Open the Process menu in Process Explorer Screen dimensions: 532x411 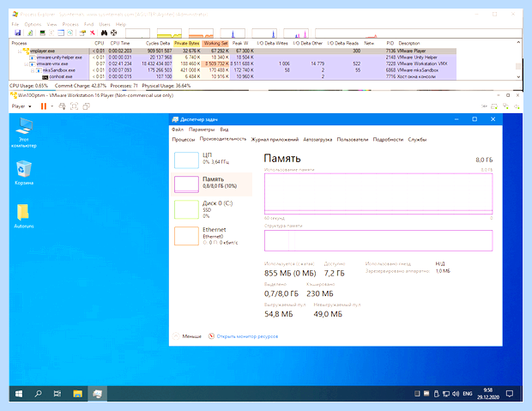(x=70, y=24)
